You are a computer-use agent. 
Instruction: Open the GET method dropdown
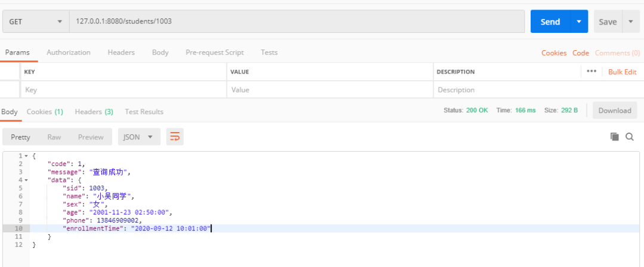tap(36, 22)
